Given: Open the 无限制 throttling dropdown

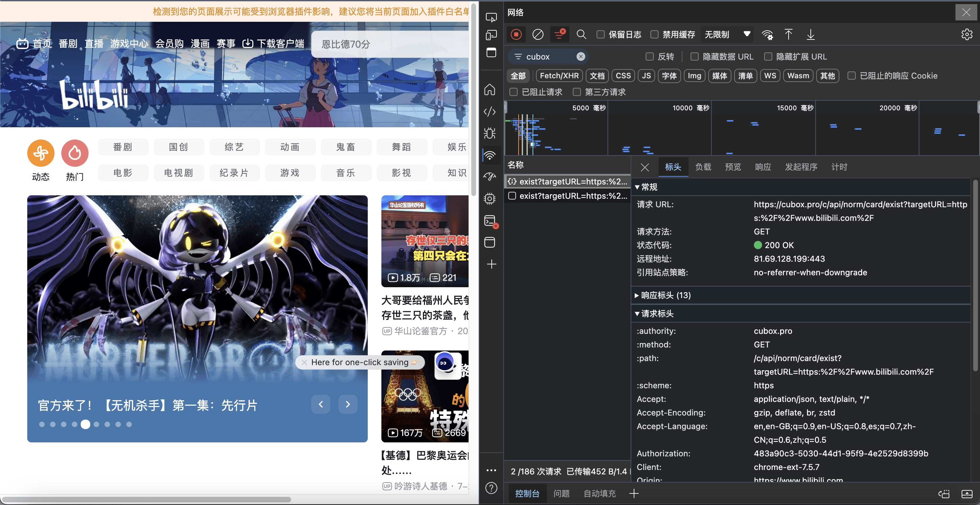Looking at the screenshot, I should (727, 35).
